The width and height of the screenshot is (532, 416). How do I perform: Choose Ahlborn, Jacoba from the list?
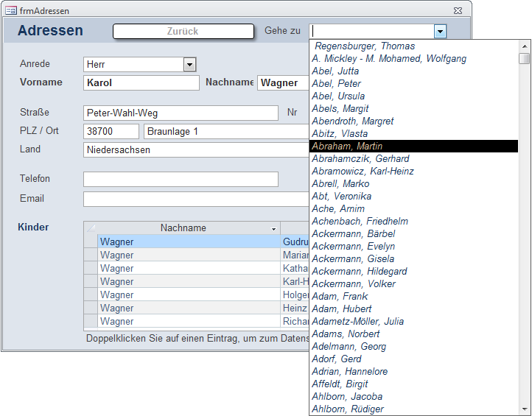pyautogui.click(x=414, y=397)
